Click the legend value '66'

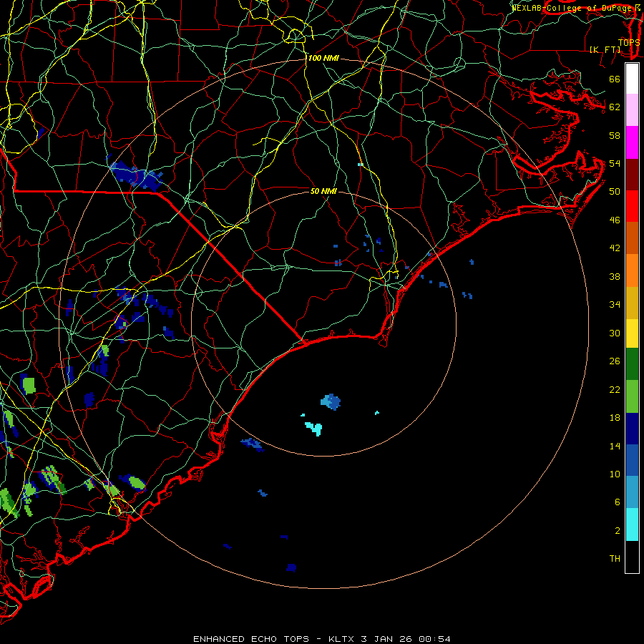pos(615,79)
